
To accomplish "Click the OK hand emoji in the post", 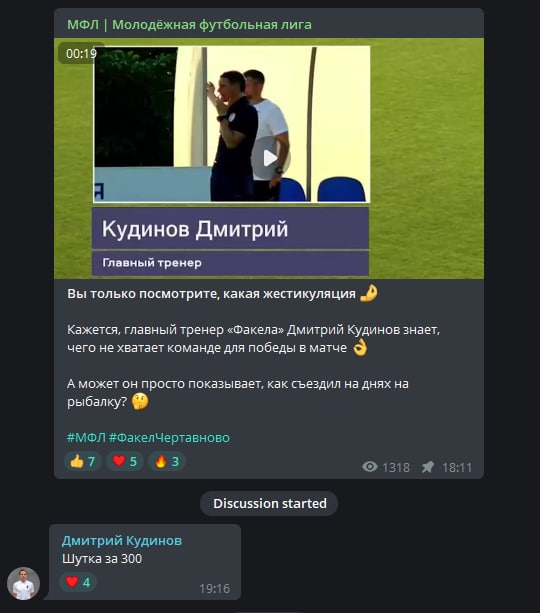I will pos(360,348).
